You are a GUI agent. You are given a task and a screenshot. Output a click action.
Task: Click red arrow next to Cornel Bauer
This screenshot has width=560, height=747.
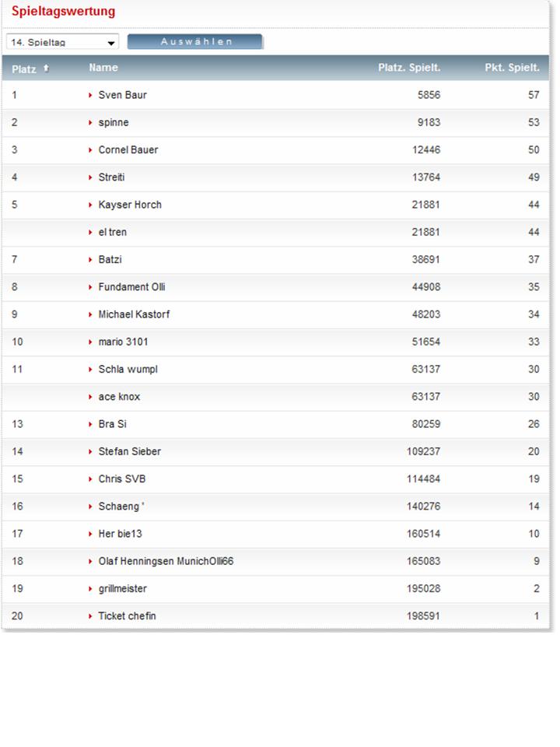click(91, 150)
